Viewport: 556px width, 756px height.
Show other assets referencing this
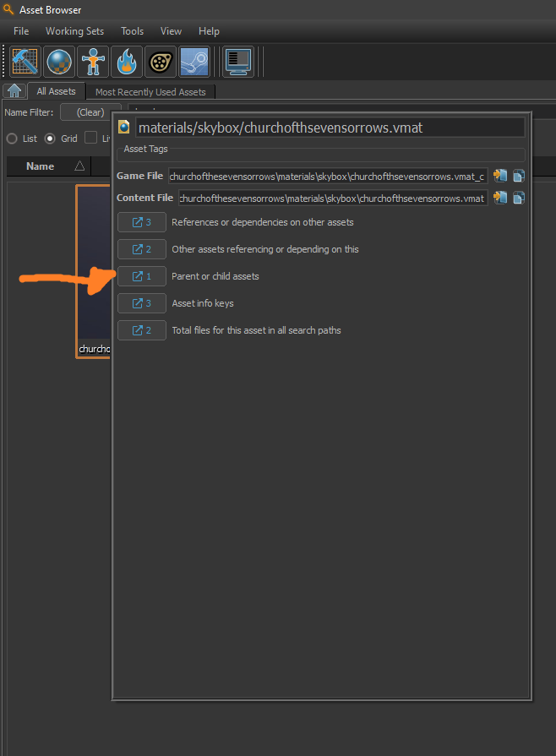tap(142, 249)
